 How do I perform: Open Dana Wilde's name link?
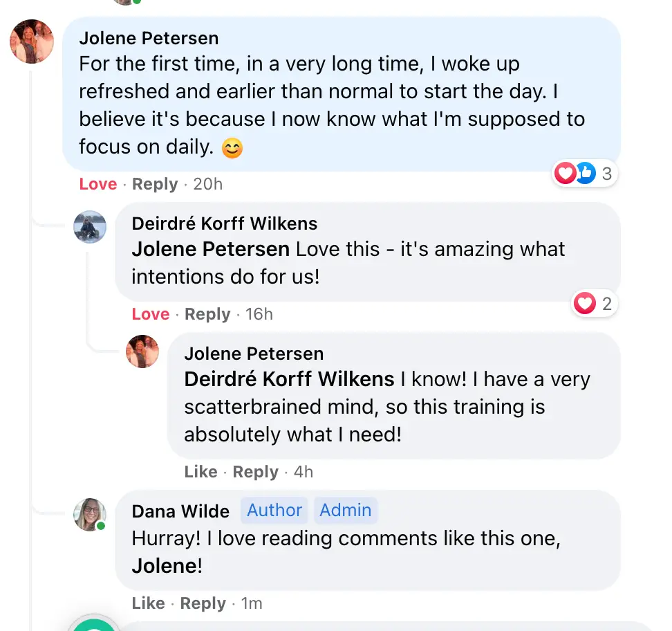[180, 511]
